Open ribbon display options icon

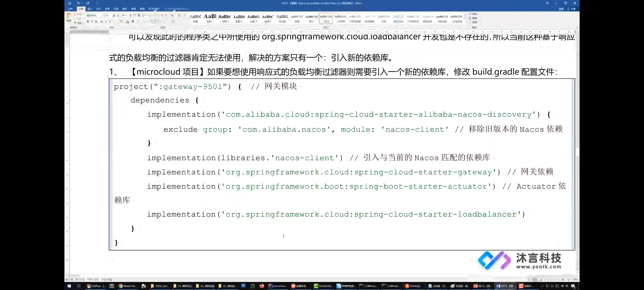(x=547, y=3)
